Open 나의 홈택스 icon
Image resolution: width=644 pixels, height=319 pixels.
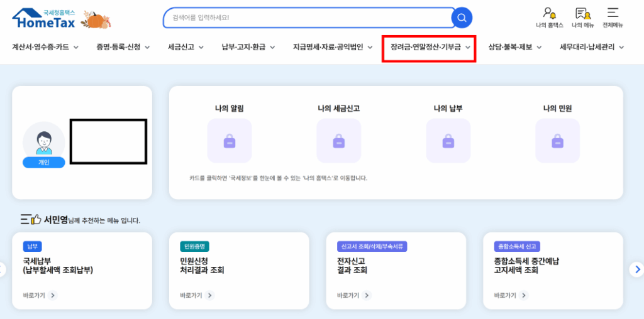click(549, 17)
